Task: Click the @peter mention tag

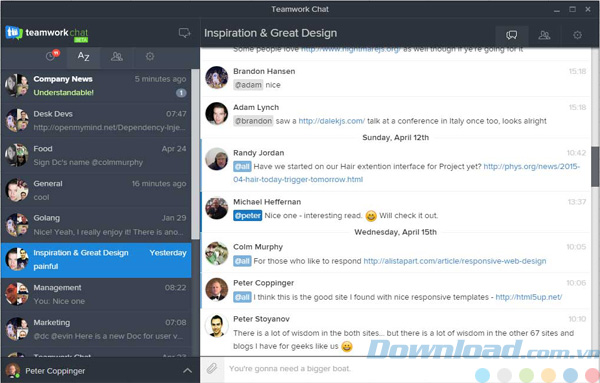Action: [x=248, y=216]
